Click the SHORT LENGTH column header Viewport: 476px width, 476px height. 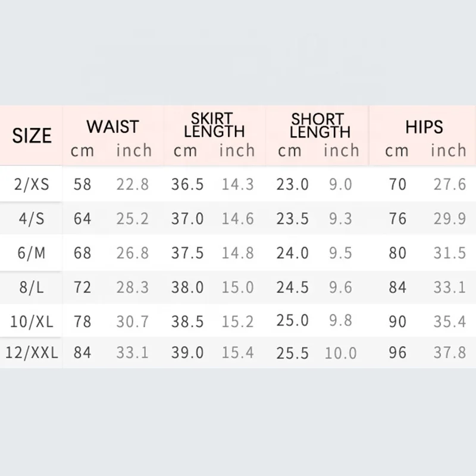319,125
